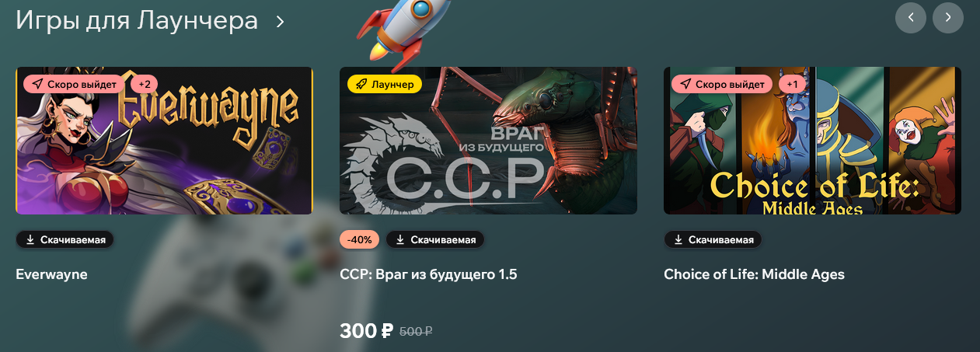This screenshot has width=980, height=352.
Task: Open the Everwayne title link
Action: click(51, 274)
